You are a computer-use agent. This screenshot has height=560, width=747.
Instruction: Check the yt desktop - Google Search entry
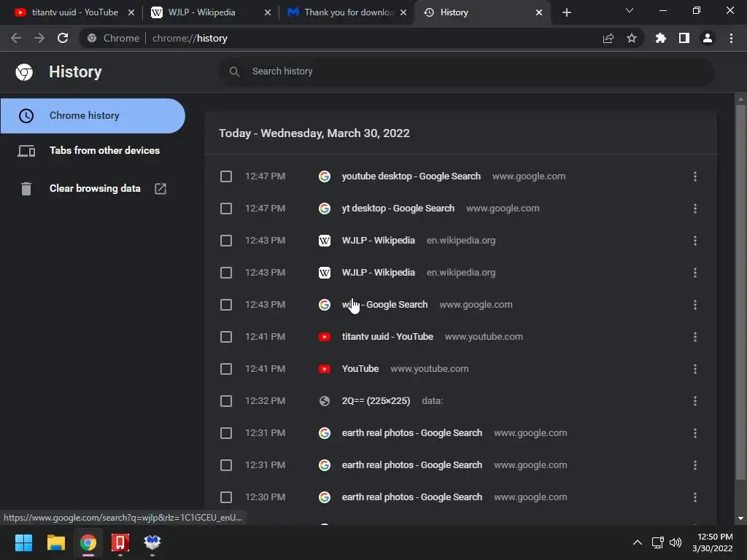[x=226, y=209]
